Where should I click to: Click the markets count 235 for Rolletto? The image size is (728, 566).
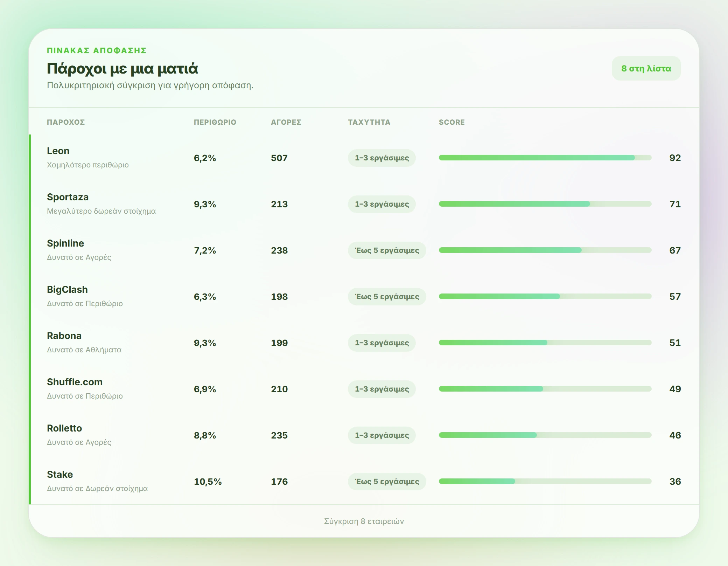[x=279, y=435]
